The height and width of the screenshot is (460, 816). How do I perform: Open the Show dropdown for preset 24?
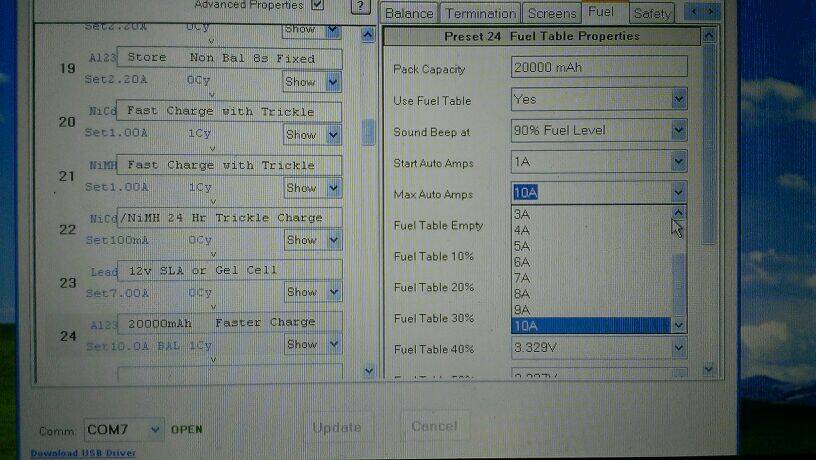[333, 344]
